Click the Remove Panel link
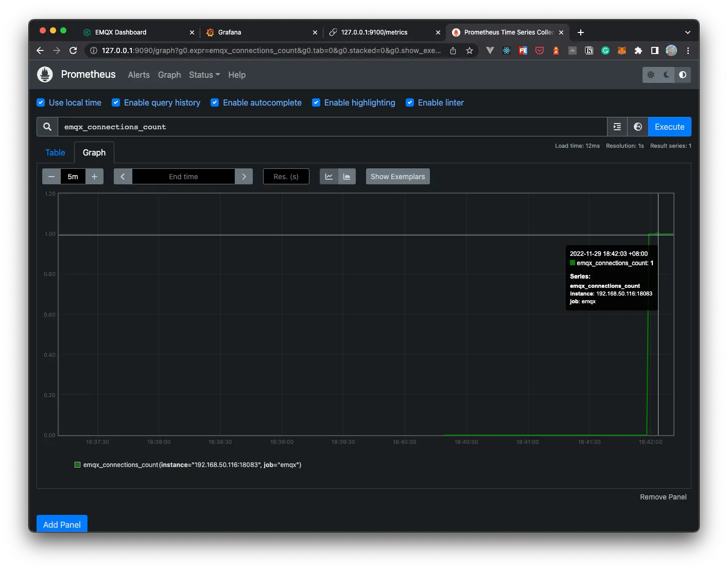This screenshot has width=728, height=570. click(663, 497)
